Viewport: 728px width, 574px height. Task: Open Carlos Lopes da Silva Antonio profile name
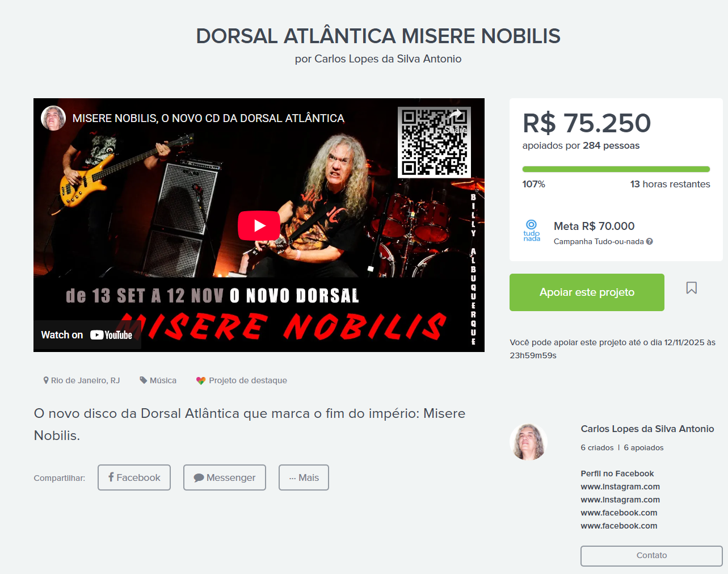[647, 429]
